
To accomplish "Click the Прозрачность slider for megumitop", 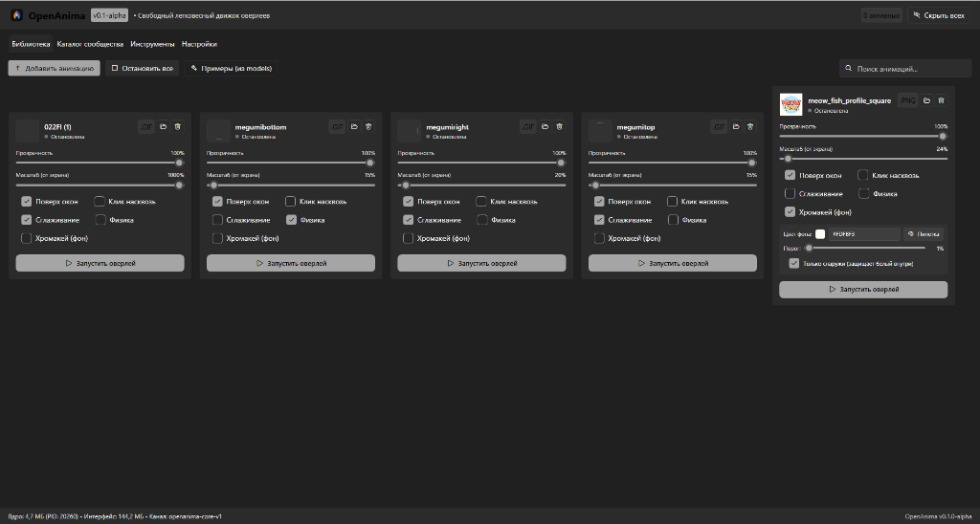I will coord(673,163).
